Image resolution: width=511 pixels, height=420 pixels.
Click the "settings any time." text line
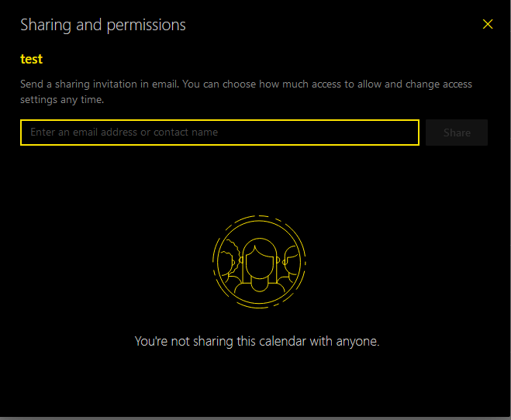[62, 100]
